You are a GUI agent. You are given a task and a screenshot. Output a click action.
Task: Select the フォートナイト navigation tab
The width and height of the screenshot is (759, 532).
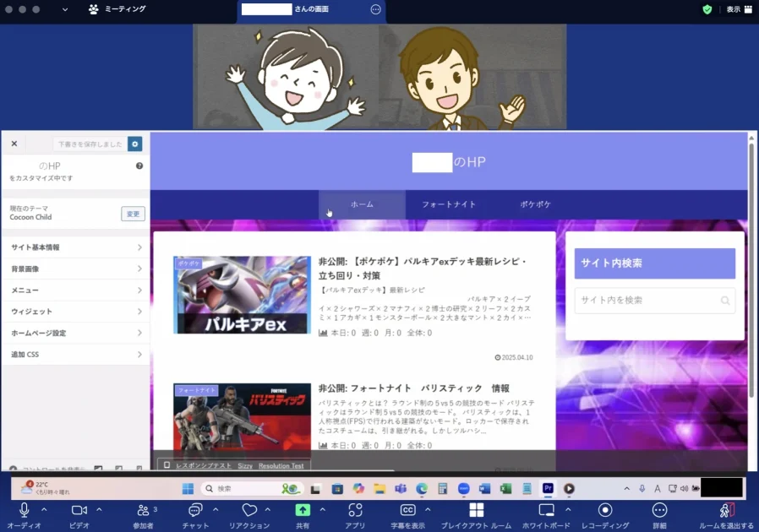click(x=449, y=204)
